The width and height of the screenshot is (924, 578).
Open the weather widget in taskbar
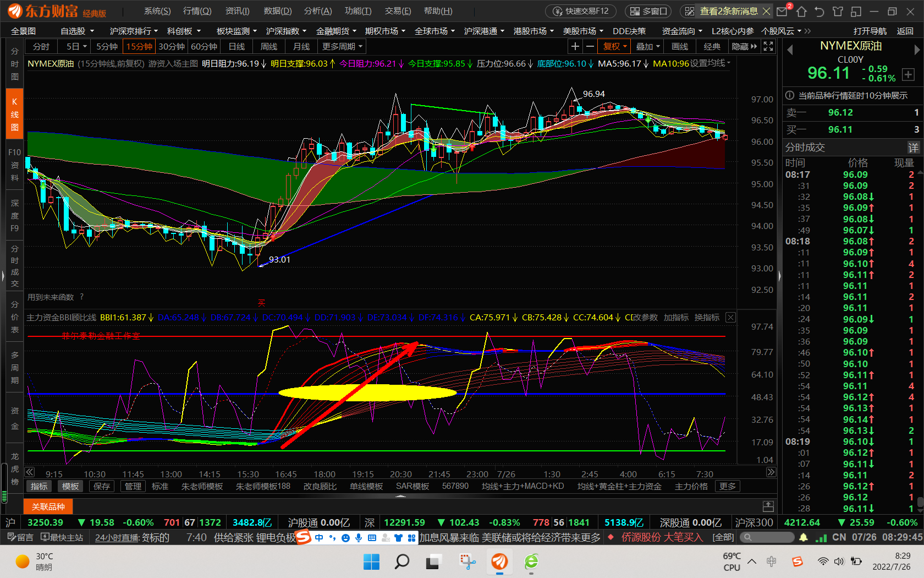pyautogui.click(x=34, y=561)
